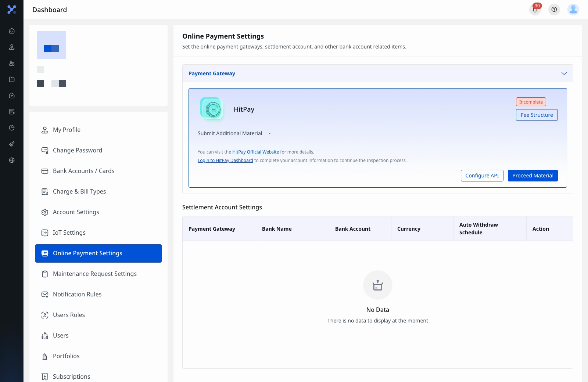Viewport: 588px width, 382px height.
Task: Click the Proceed Material button
Action: coord(533,176)
